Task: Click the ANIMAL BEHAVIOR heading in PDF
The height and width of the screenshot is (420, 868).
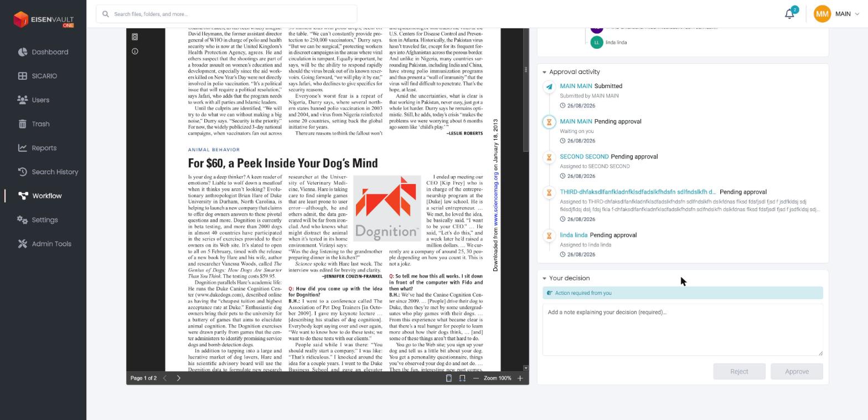Action: pos(214,150)
